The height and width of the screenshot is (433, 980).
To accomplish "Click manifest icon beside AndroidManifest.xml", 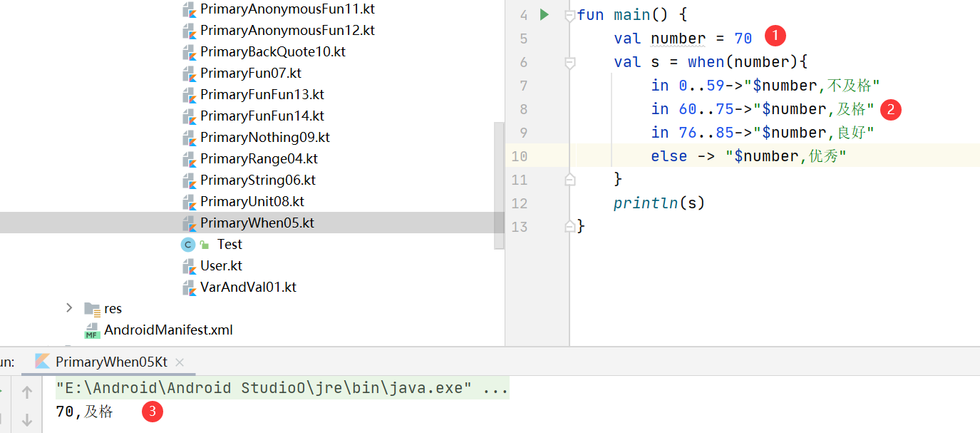I will click(92, 330).
